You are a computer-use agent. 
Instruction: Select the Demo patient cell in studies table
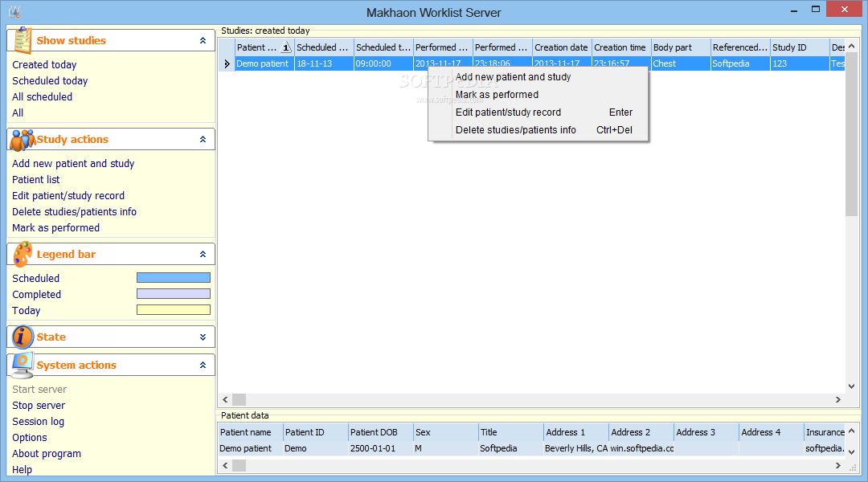coord(264,63)
